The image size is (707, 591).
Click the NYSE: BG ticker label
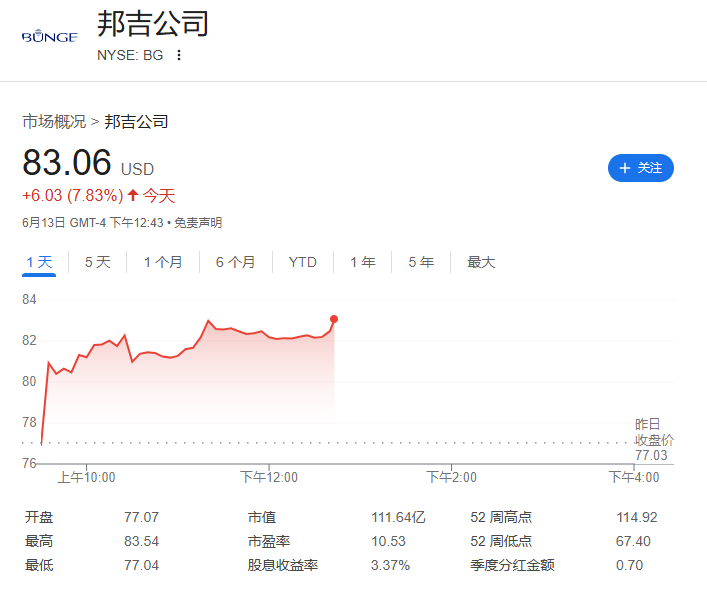pos(130,55)
